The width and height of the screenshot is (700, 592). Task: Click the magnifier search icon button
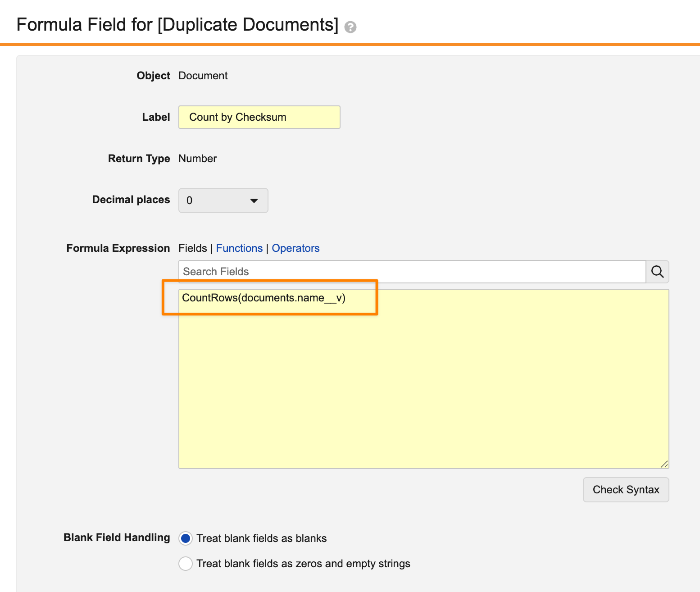[657, 272]
